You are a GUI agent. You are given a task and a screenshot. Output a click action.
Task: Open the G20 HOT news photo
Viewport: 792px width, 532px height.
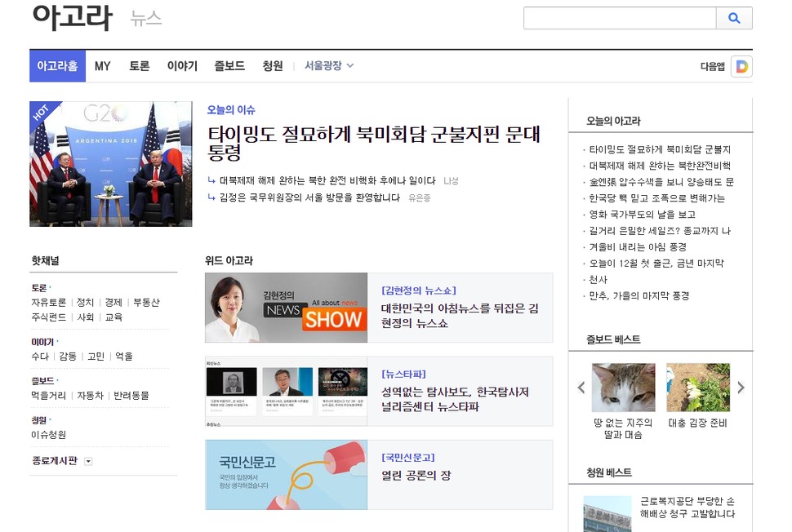point(111,164)
